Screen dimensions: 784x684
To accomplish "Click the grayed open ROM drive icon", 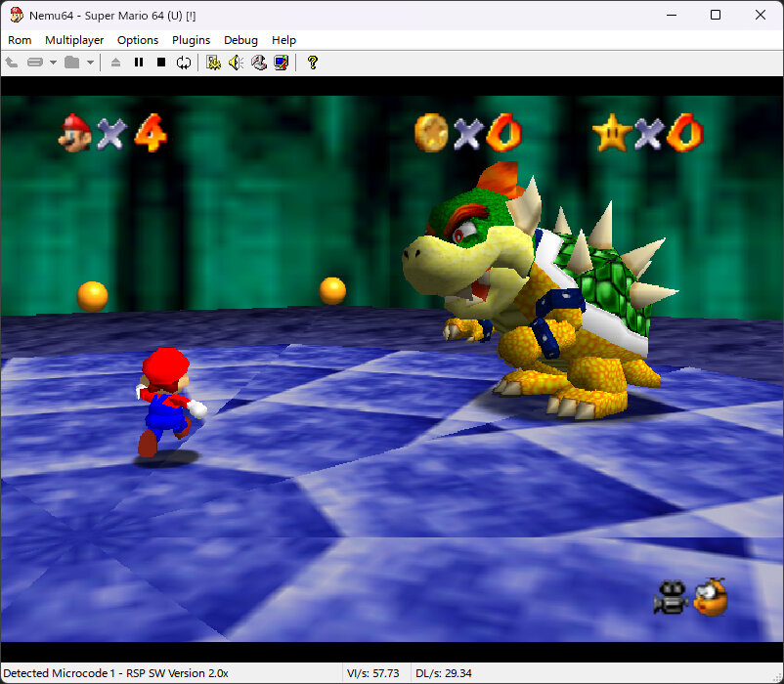I will (x=34, y=63).
